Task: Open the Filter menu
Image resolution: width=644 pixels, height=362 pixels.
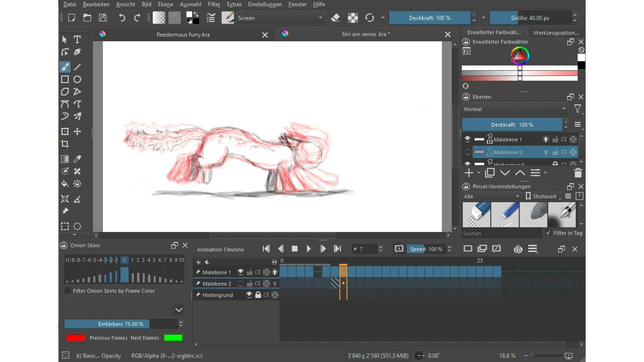Action: 214,4
